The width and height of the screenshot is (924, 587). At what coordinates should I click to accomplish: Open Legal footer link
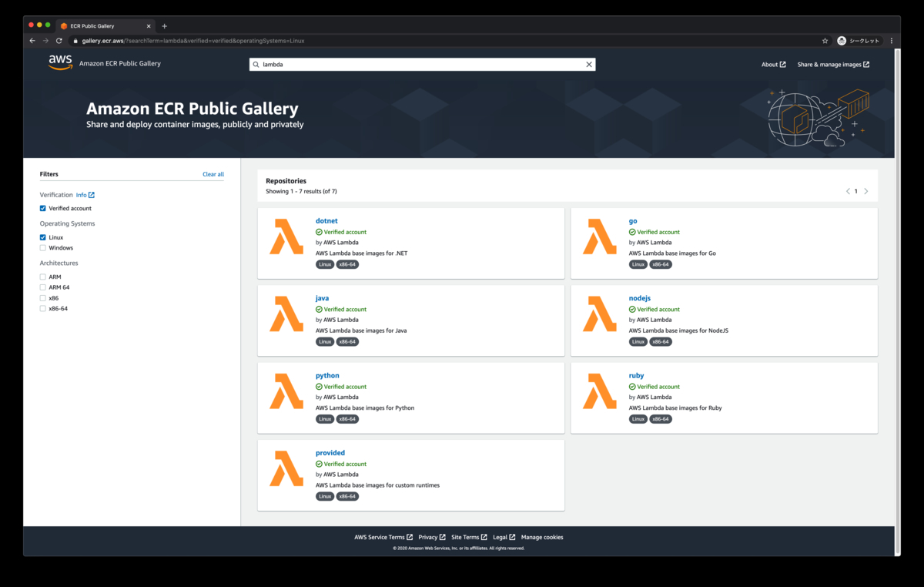click(x=504, y=537)
